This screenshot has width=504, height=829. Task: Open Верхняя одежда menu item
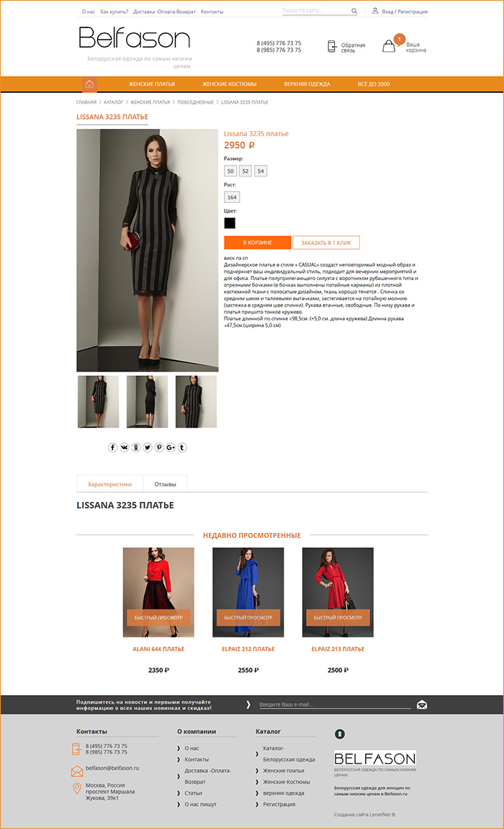pos(307,84)
